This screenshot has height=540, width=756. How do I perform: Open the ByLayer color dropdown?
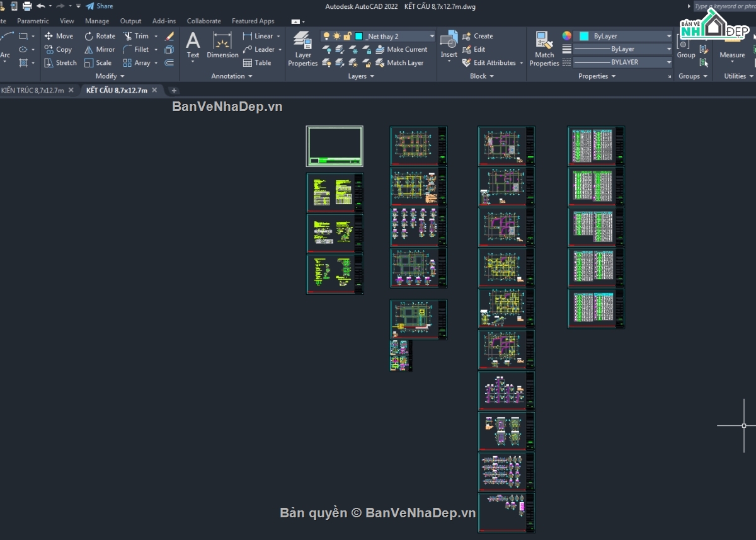669,36
